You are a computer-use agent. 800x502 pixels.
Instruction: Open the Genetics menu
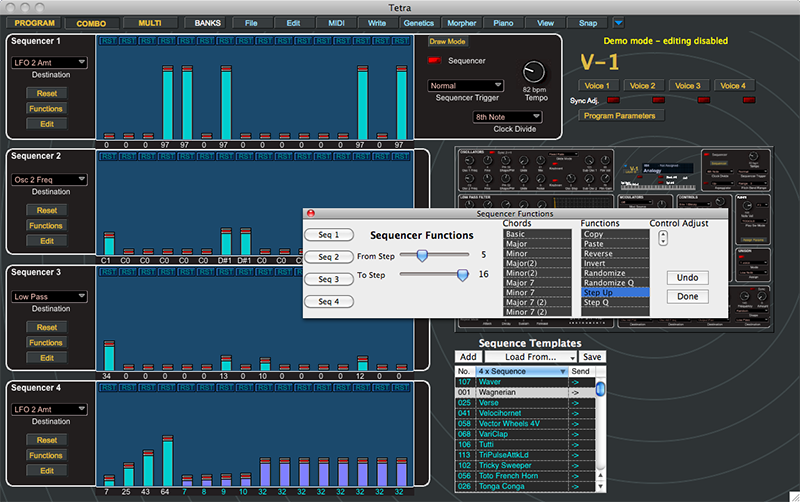[x=421, y=22]
